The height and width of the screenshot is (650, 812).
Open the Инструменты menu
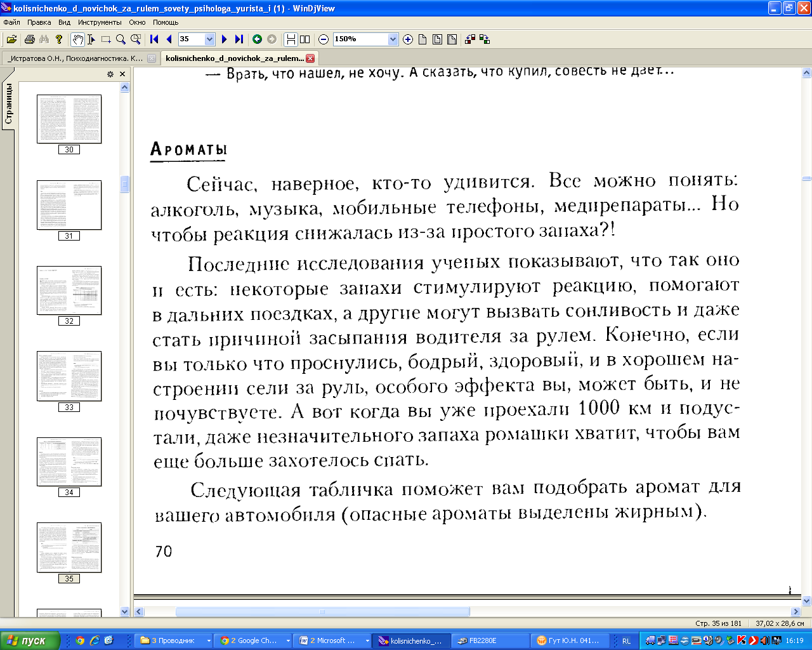[100, 22]
